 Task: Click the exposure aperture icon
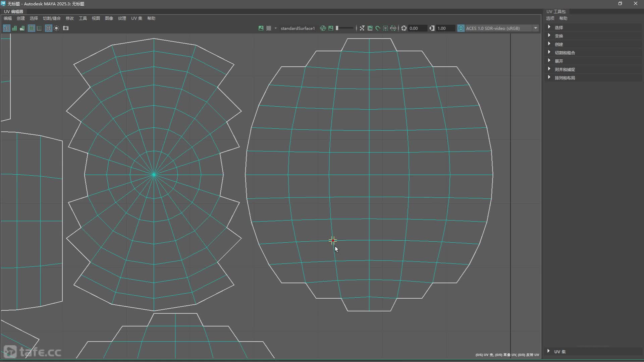click(x=404, y=28)
